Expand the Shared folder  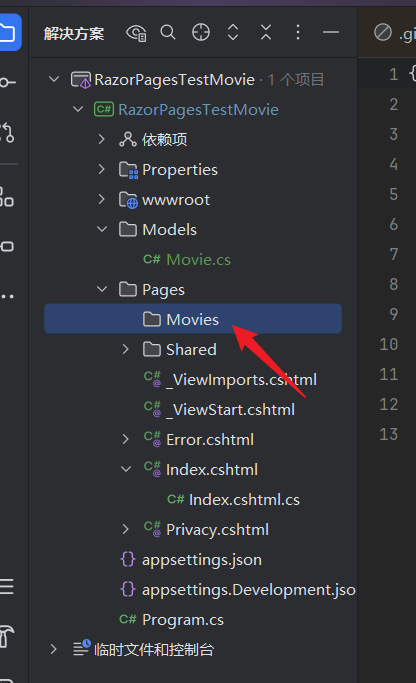(x=125, y=349)
